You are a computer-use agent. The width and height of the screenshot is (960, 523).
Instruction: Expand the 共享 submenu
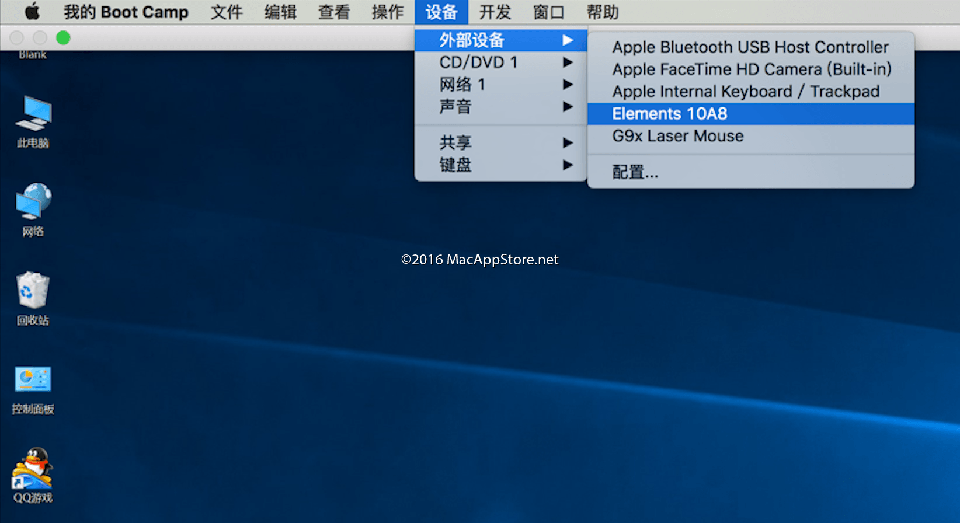(x=501, y=143)
